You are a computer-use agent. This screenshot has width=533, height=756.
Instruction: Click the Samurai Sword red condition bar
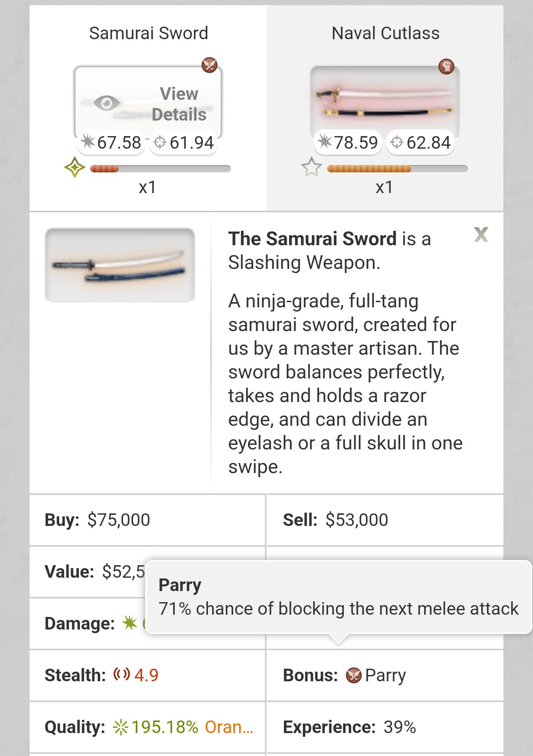coord(105,169)
